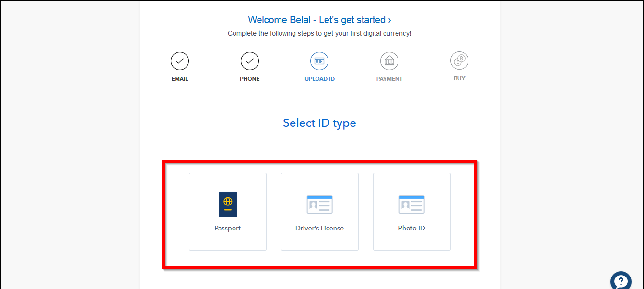Image resolution: width=644 pixels, height=289 pixels.
Task: Click the Phone step checkmark circle
Action: (x=250, y=61)
